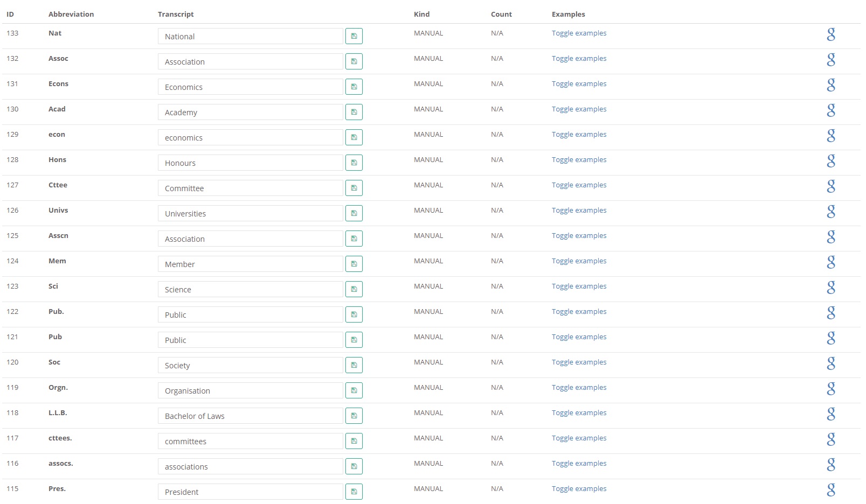The image size is (866, 504).
Task: Google search icon for Acad row
Action: coord(831,110)
